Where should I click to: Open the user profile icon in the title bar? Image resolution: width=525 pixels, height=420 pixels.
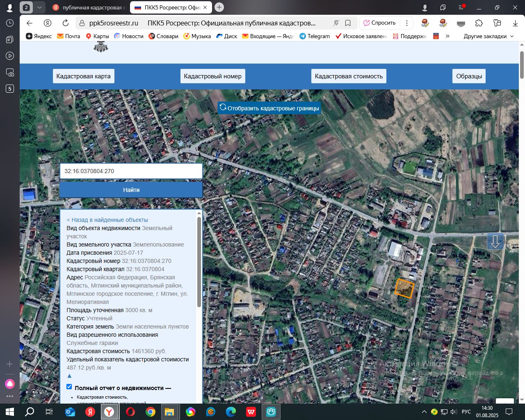tap(425, 7)
